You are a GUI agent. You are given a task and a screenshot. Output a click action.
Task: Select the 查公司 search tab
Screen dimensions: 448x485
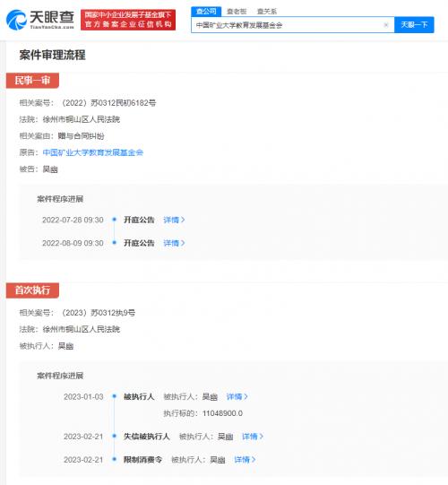[x=206, y=12]
